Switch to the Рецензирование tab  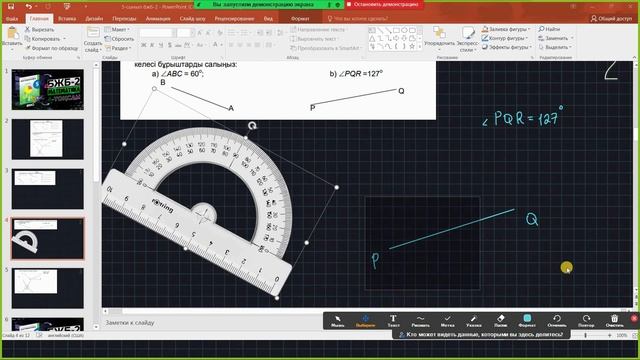(234, 19)
